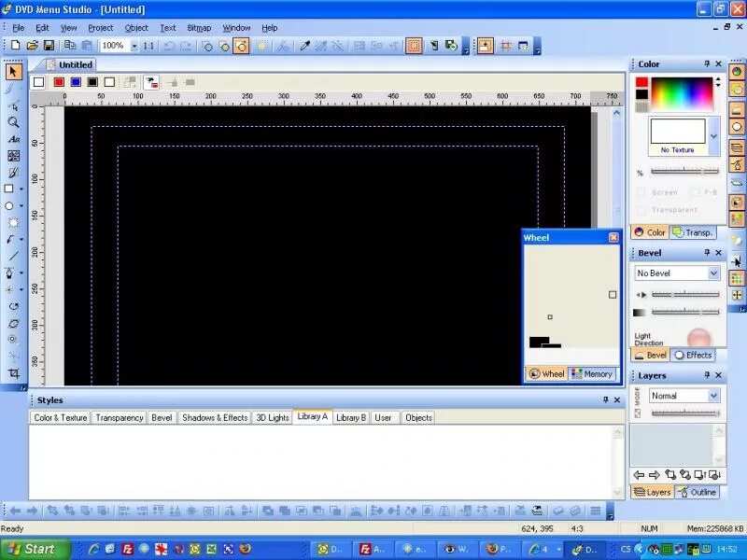Enable the Transparent checkbox

tap(642, 210)
